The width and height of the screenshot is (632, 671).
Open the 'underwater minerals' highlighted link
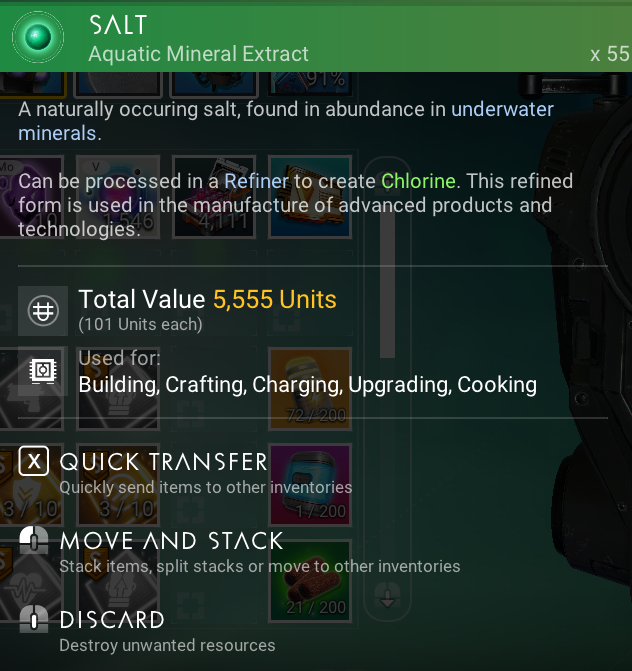286,121
